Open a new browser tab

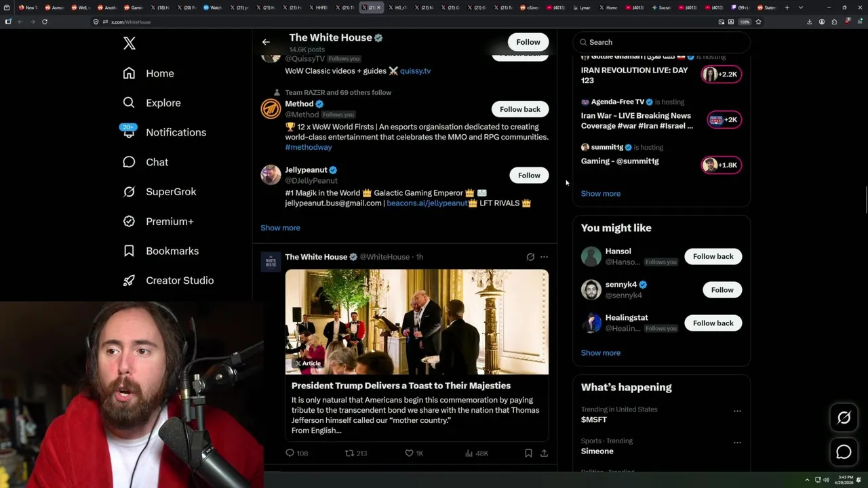pyautogui.click(x=787, y=7)
